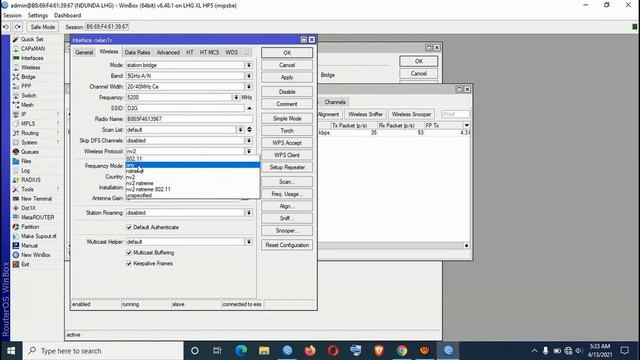Select '802.11' in protocol list
The width and height of the screenshot is (640, 360).
[x=192, y=159]
